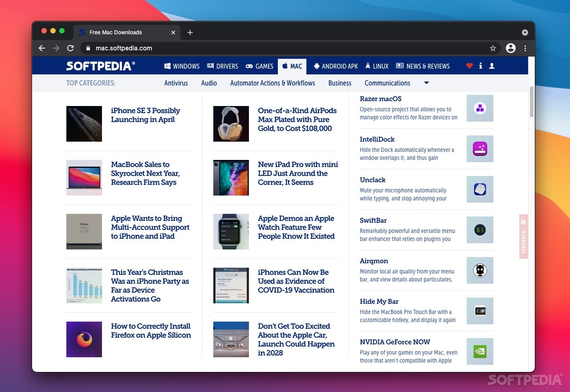Click the IntelliDock app thumbnail
This screenshot has width=570, height=392.
point(480,149)
